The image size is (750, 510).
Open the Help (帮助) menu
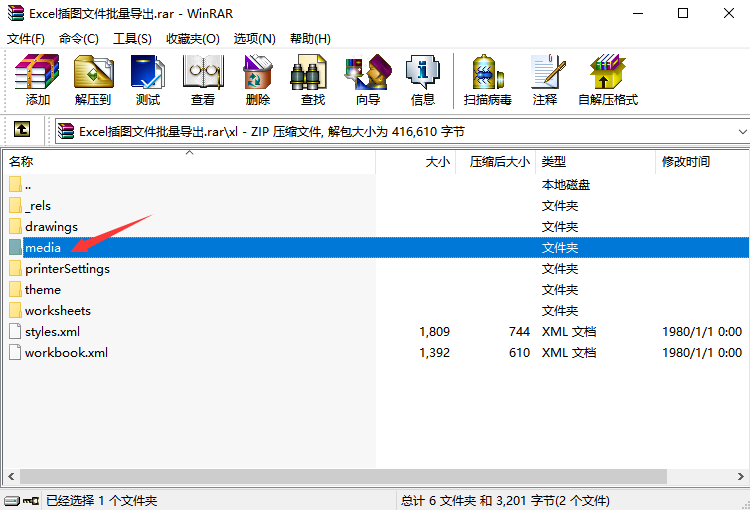point(310,39)
